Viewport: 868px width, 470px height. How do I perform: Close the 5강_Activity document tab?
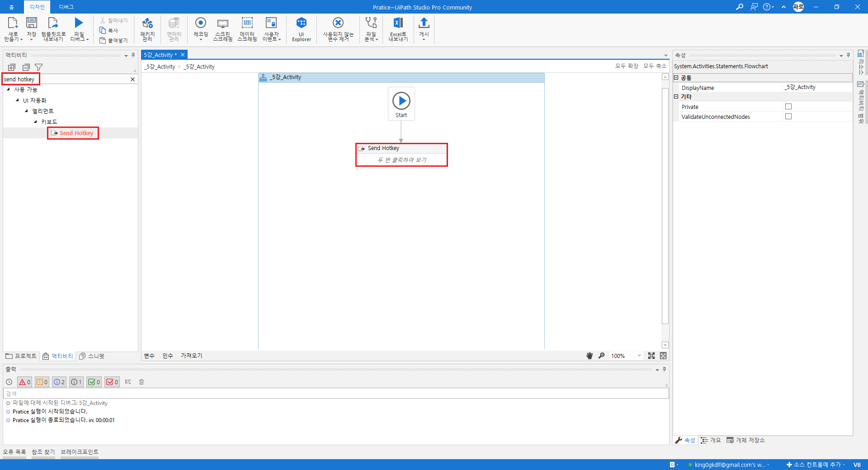click(183, 55)
